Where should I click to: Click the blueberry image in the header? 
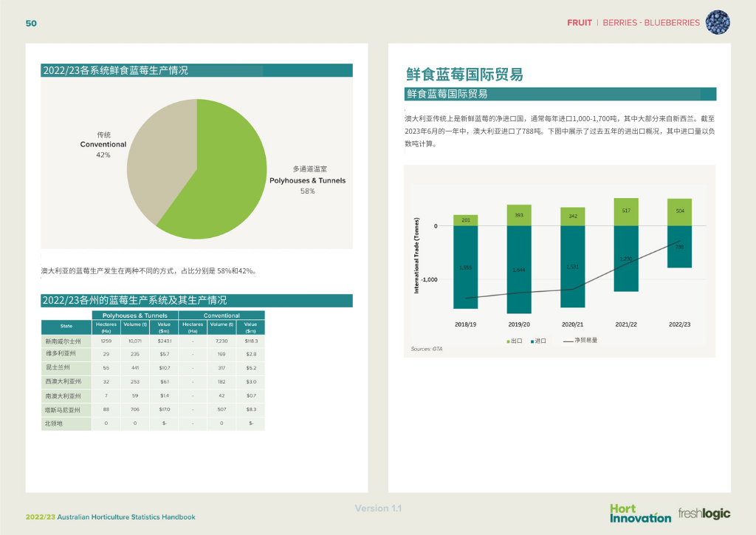(718, 22)
